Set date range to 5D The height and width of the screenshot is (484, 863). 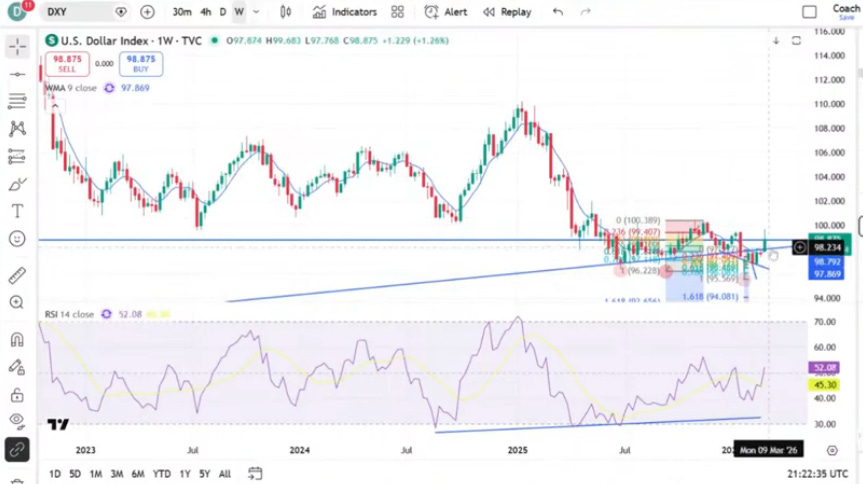[75, 474]
